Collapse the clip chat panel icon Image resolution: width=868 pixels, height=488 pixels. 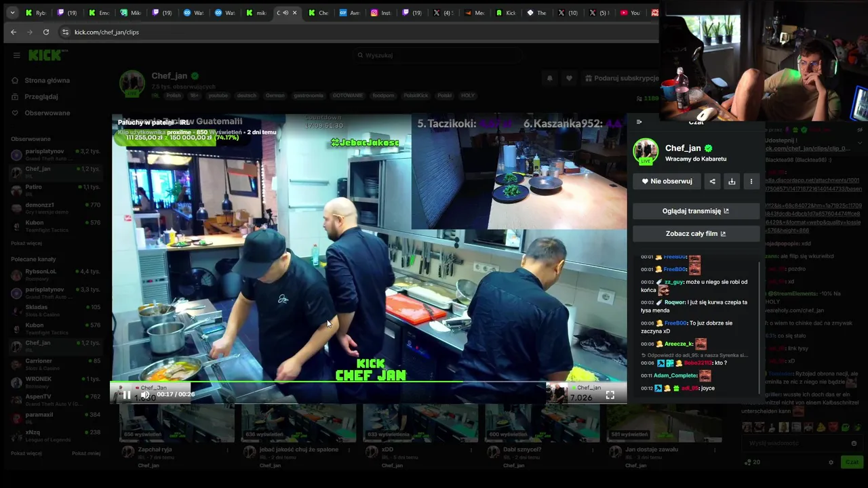click(x=639, y=122)
